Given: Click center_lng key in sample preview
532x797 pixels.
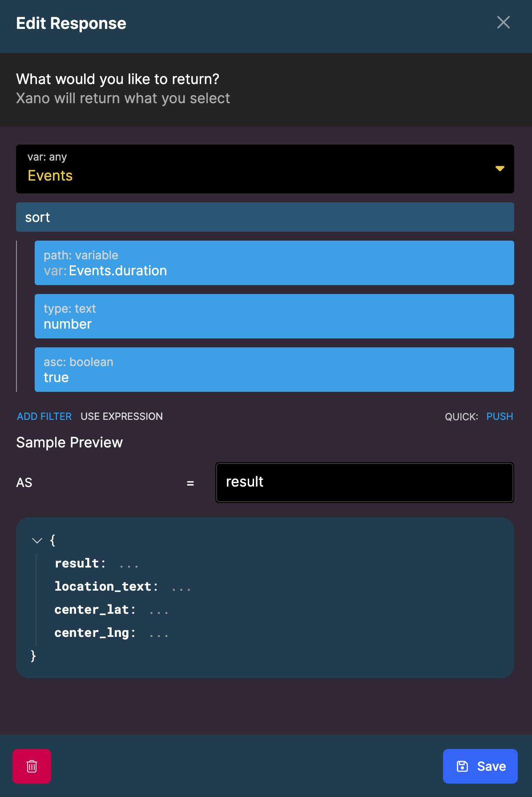Looking at the screenshot, I should pos(92,633).
